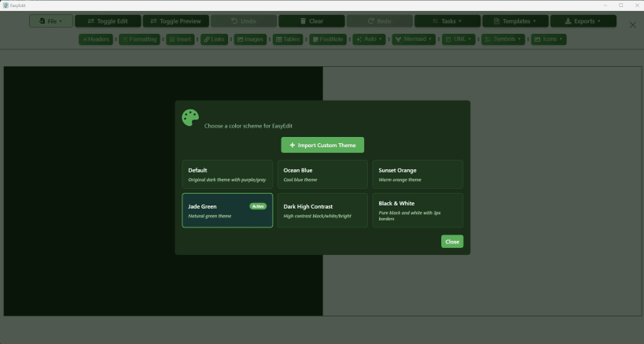This screenshot has width=644, height=344.
Task: Click the 'Cool blue theme' description
Action: click(x=300, y=179)
